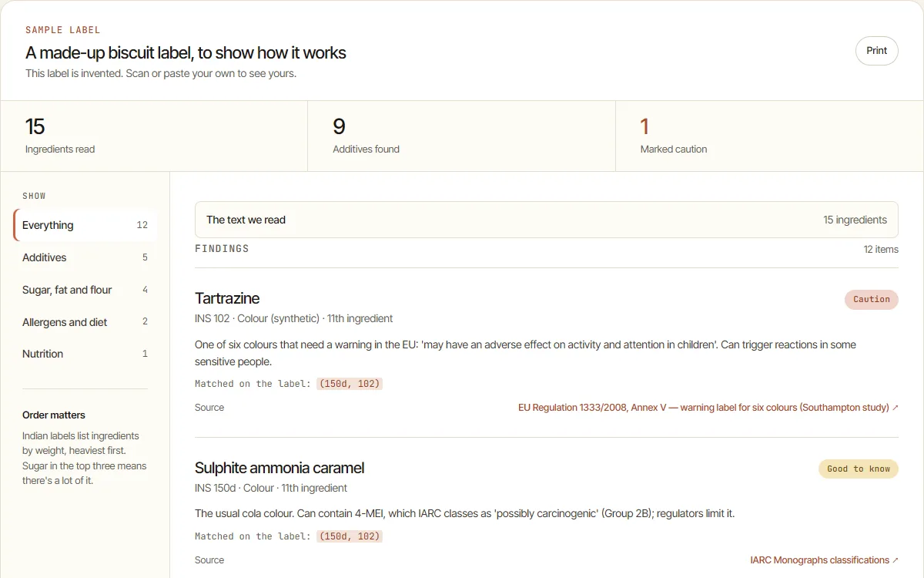Show only Additives findings
This screenshot has width=924, height=578.
pos(85,257)
